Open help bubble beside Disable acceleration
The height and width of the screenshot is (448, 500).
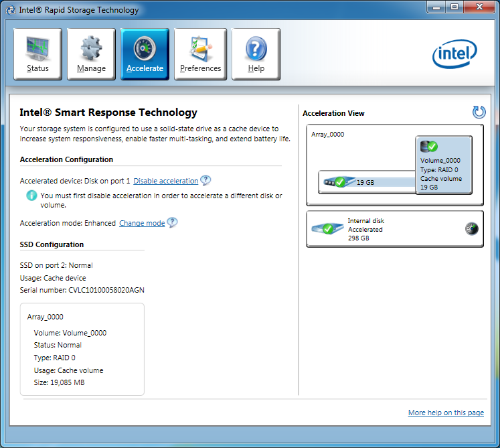205,180
